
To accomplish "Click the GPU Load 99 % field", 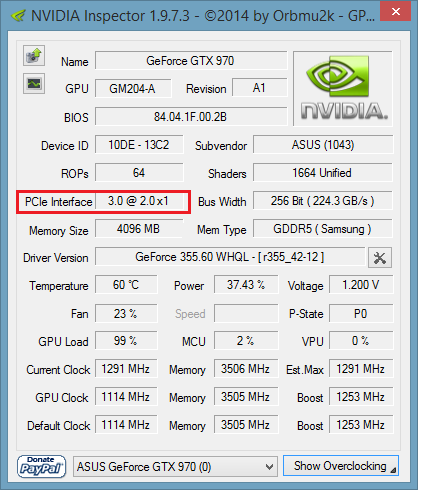I will click(x=126, y=341).
